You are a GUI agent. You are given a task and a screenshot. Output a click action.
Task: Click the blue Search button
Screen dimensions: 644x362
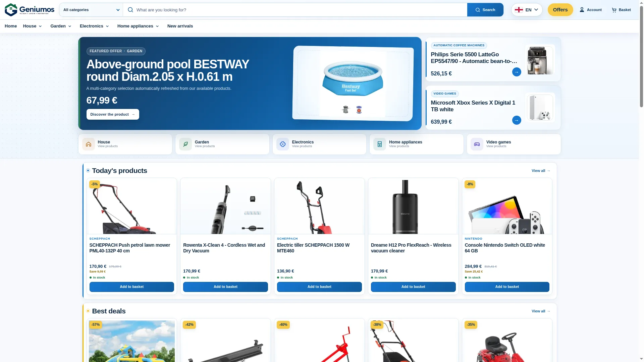click(x=485, y=10)
